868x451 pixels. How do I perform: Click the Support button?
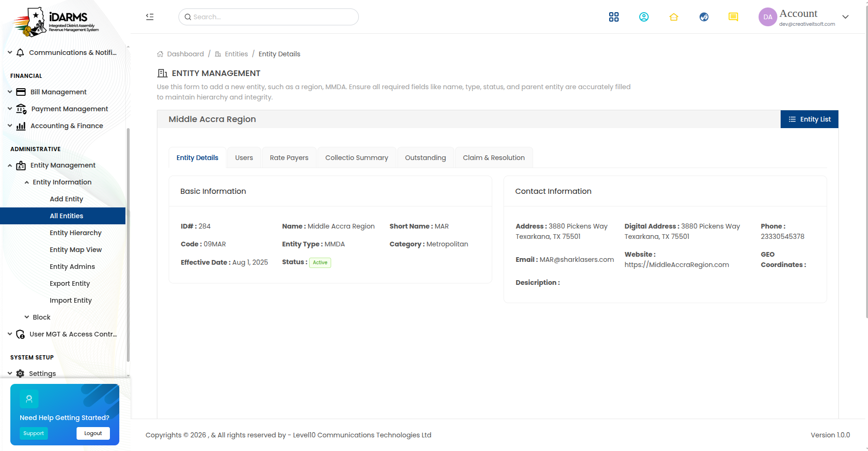click(33, 433)
